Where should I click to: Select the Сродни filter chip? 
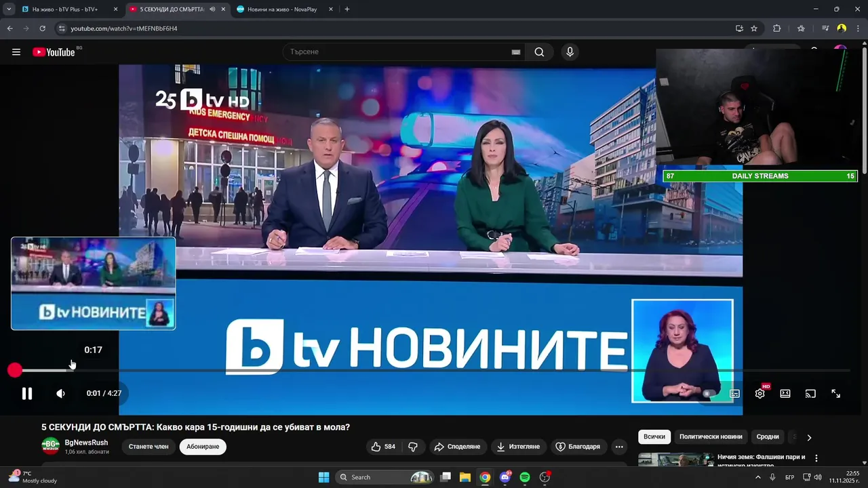point(768,437)
